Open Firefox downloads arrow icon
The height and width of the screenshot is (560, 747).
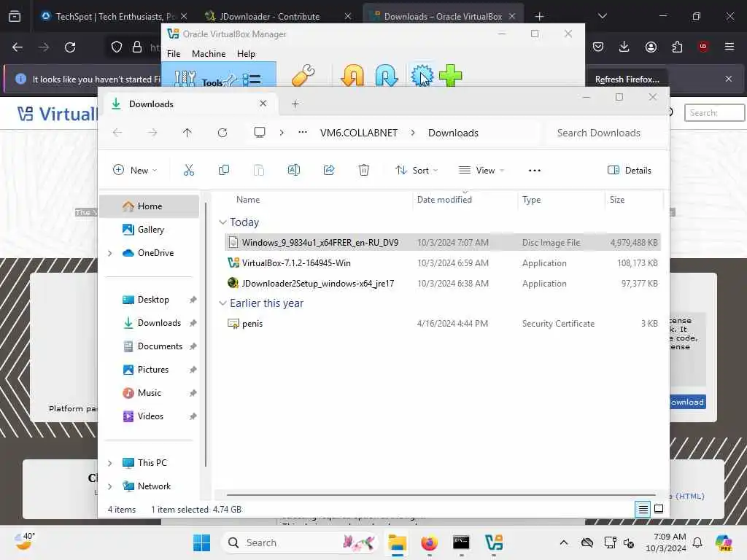click(x=624, y=47)
